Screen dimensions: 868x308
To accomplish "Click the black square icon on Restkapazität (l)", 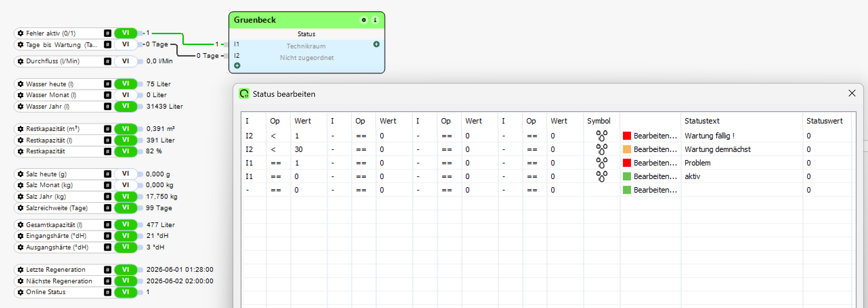I will [x=108, y=140].
